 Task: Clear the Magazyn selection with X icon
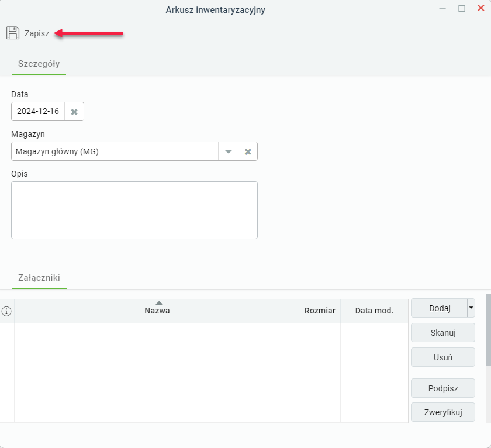248,151
